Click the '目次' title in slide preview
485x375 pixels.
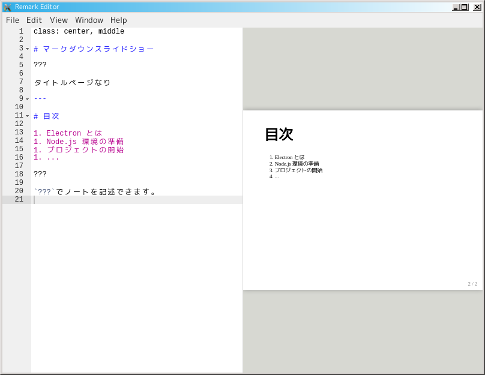point(279,134)
